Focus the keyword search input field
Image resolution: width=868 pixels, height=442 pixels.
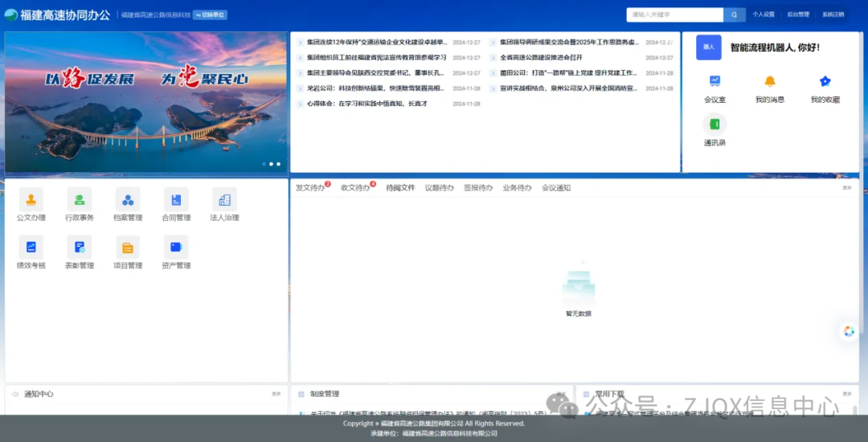675,14
